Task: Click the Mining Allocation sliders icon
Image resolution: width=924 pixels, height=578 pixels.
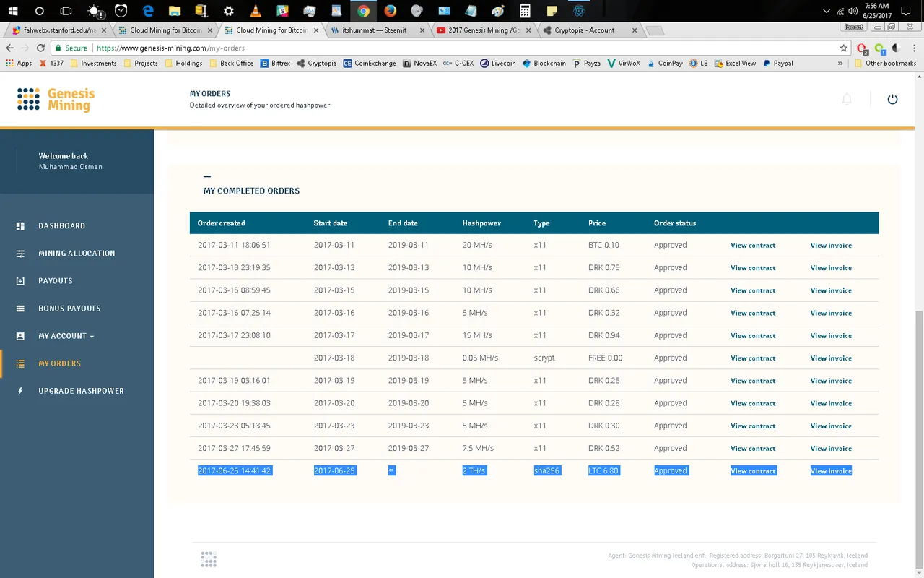Action: pyautogui.click(x=21, y=254)
